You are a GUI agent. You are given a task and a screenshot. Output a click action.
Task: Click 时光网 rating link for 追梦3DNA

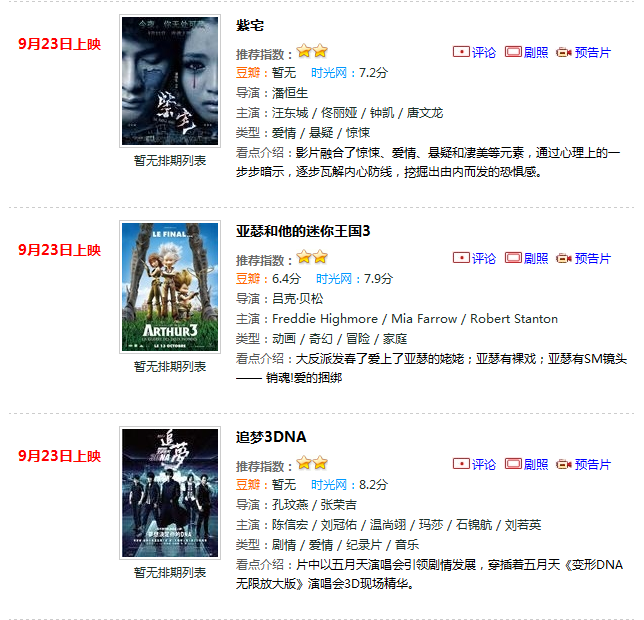329,485
